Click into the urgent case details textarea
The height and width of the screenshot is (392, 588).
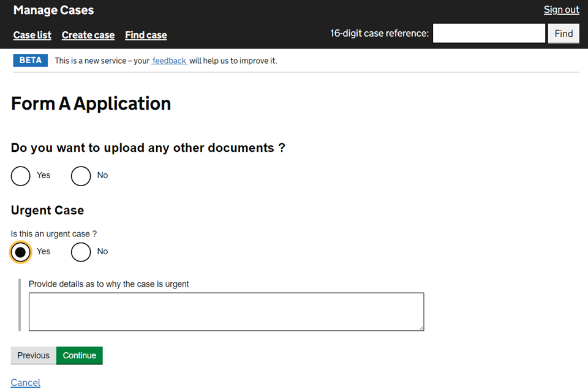click(226, 312)
